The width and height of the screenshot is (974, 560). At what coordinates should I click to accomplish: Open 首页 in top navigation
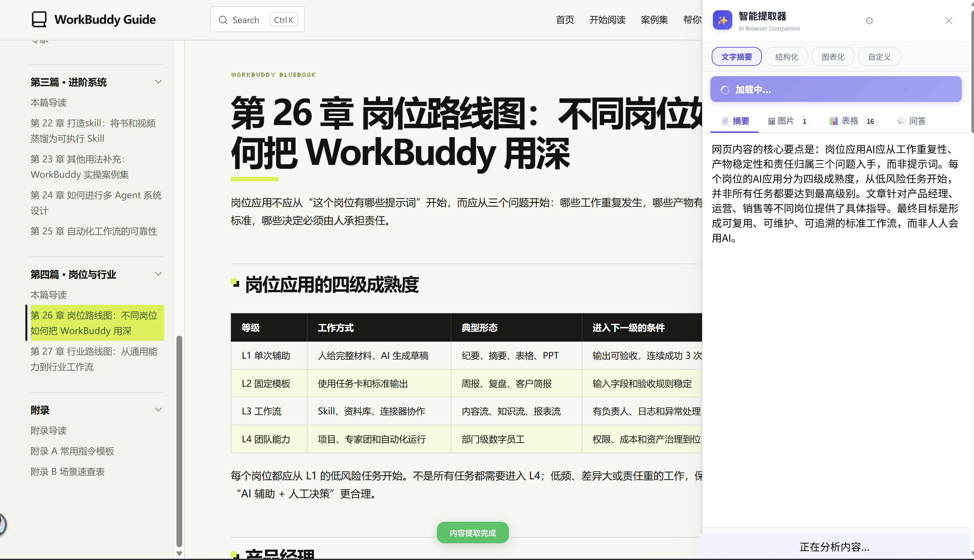point(565,20)
